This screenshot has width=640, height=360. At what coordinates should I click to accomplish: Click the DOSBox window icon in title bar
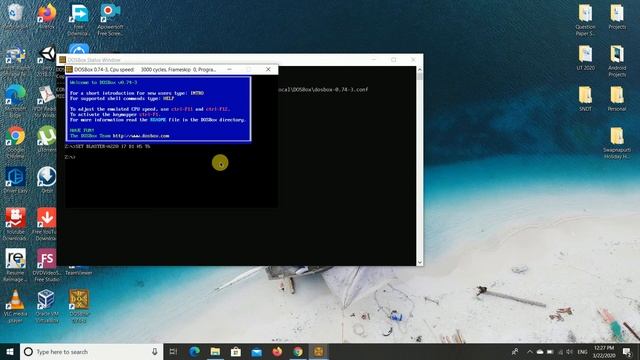point(69,70)
